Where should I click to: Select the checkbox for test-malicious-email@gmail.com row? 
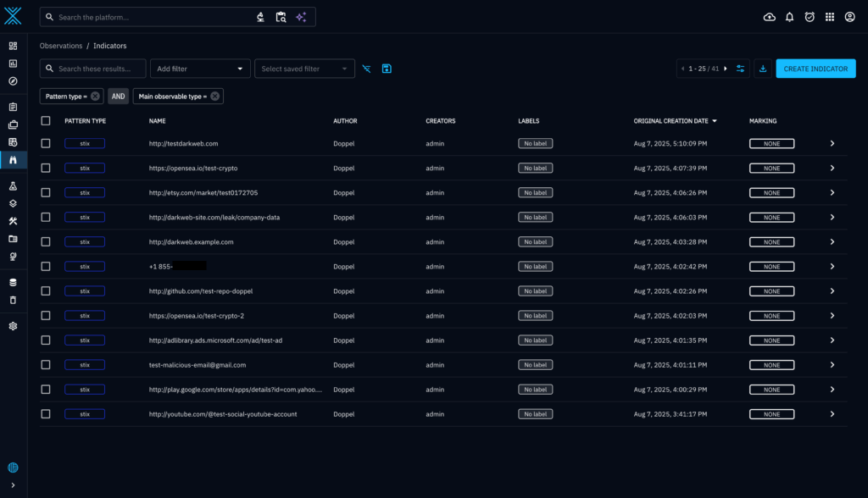click(x=46, y=365)
